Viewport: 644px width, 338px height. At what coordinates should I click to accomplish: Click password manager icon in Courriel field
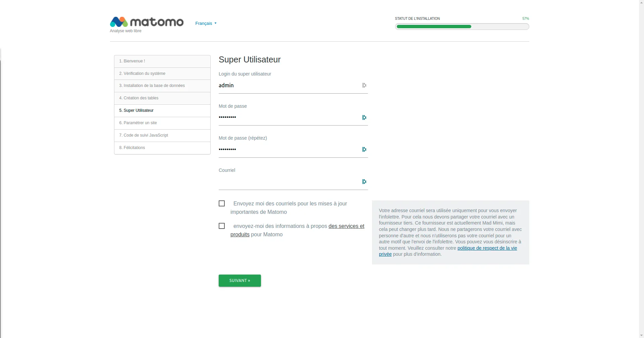364,182
